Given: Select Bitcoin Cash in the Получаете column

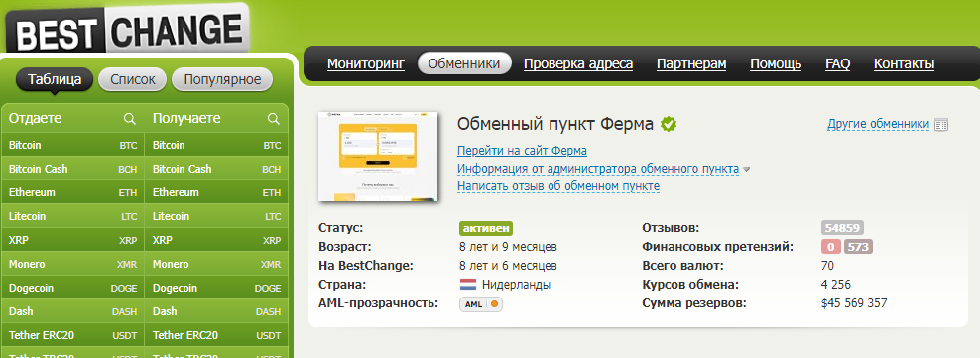Looking at the screenshot, I should [216, 169].
